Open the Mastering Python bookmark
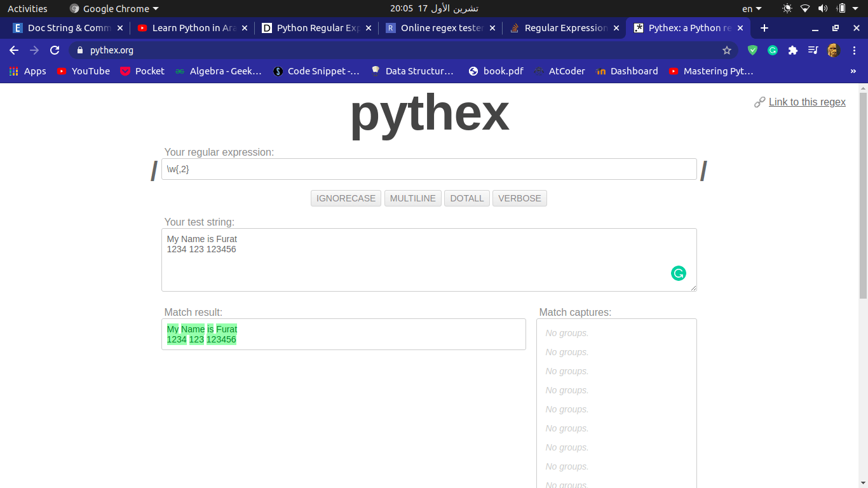The image size is (868, 488). 711,71
